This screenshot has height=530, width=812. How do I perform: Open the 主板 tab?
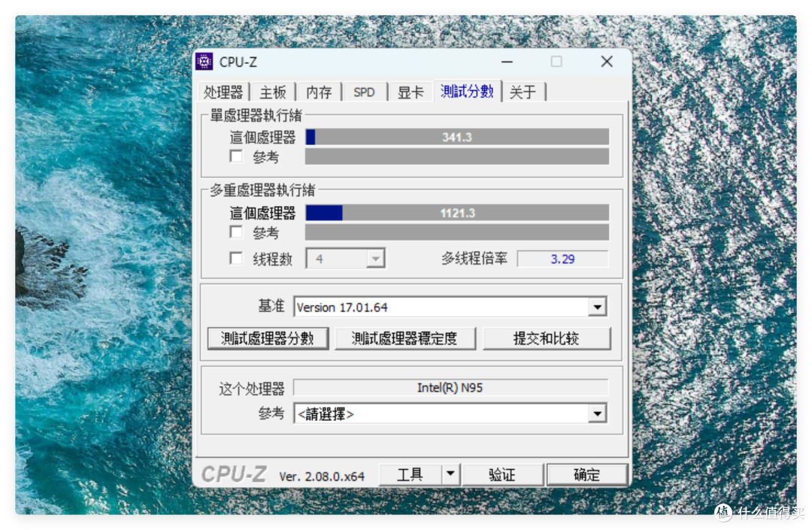coord(273,92)
